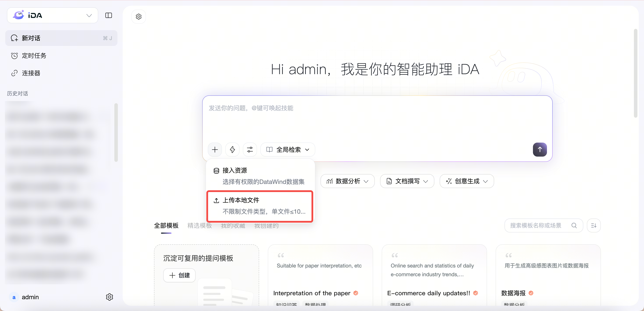Screen dimensions: 644x311
Task: Open 连接器 in sidebar
Action: pos(61,73)
